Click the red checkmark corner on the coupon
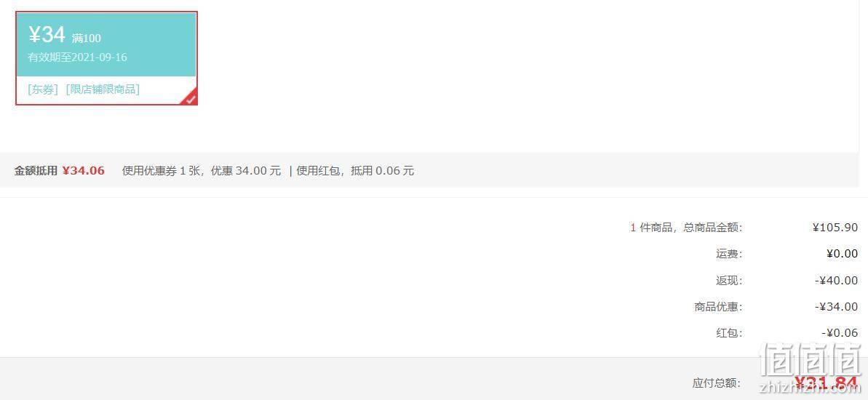 (191, 98)
